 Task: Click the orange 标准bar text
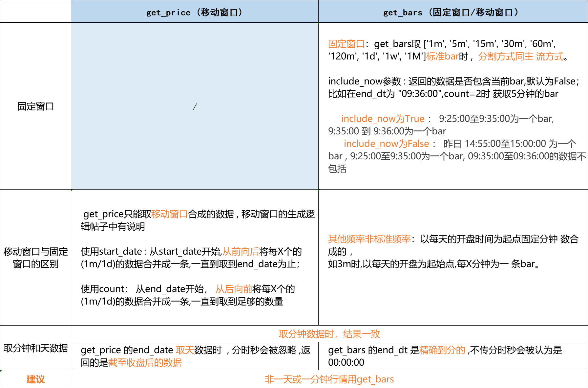point(442,56)
